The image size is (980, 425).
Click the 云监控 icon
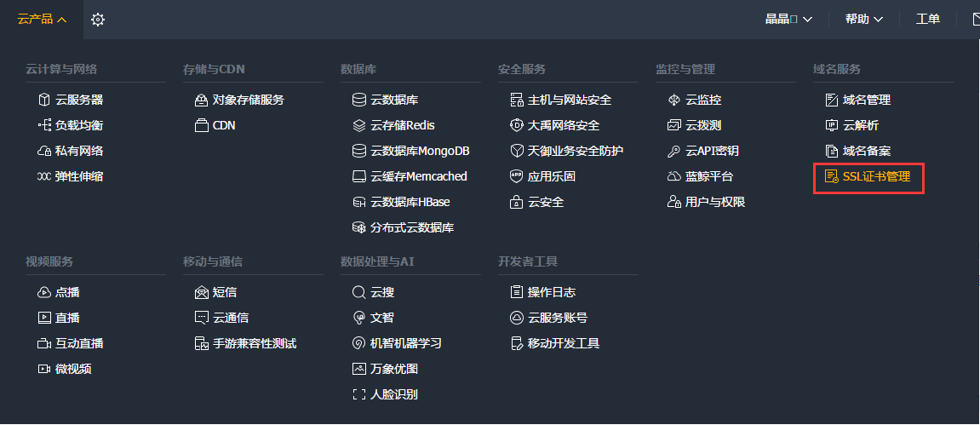pos(674,100)
